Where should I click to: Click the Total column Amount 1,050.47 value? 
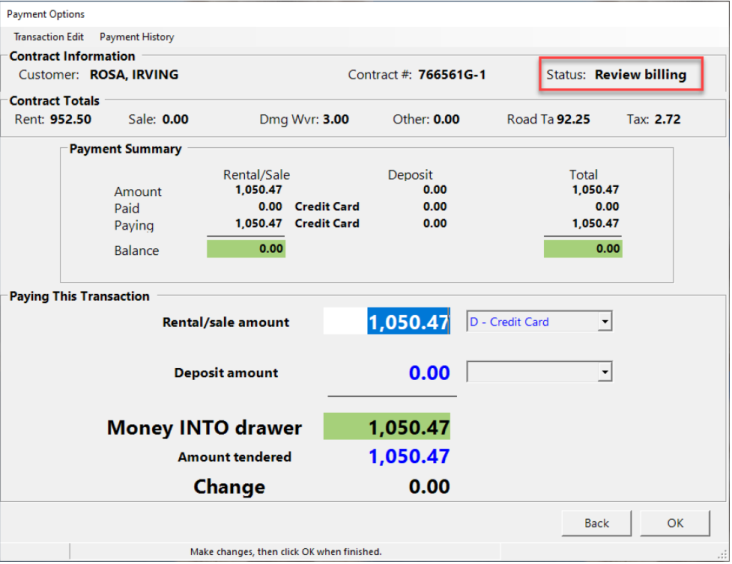pyautogui.click(x=595, y=190)
